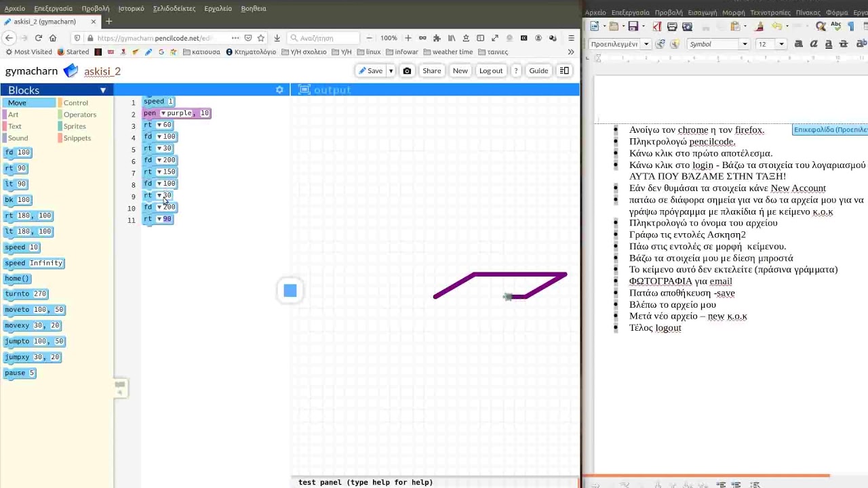Click the Most Visited bookmark
Screen dimensions: 868x488
28,52
